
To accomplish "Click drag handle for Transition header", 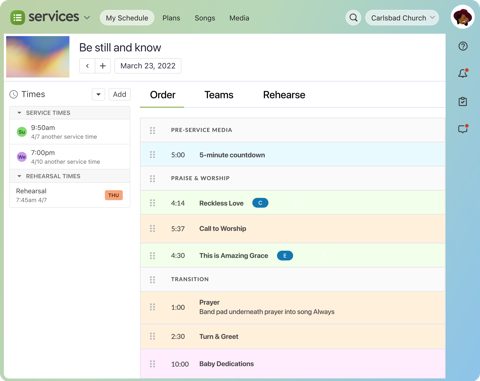I will click(x=152, y=279).
